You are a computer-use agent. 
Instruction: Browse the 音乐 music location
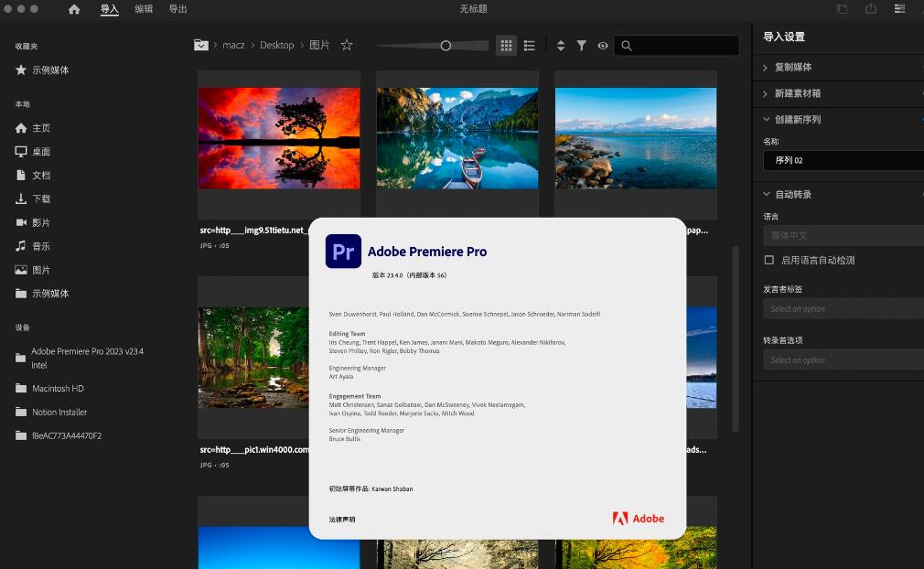(x=33, y=246)
